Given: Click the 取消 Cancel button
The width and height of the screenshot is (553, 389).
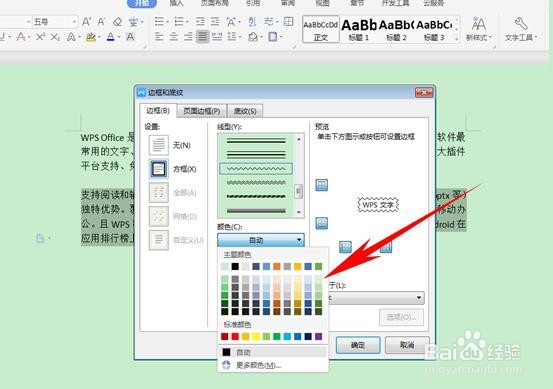Looking at the screenshot, I should [407, 345].
